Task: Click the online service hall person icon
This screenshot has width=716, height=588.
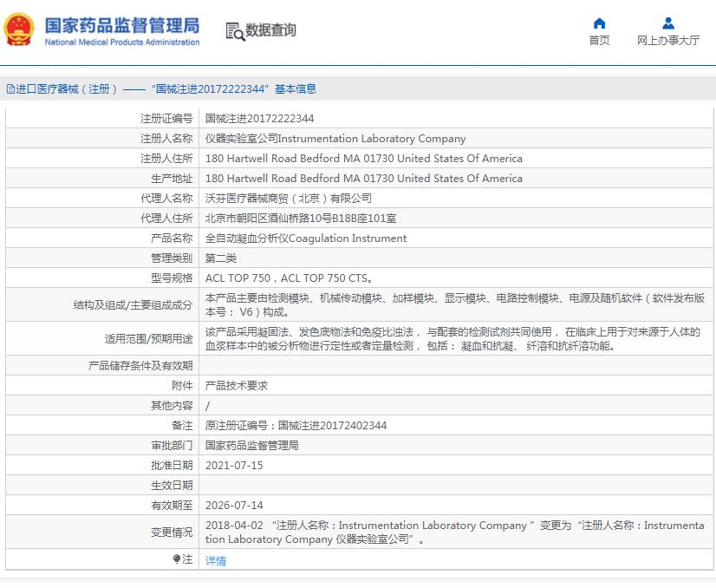Action: pyautogui.click(x=668, y=23)
